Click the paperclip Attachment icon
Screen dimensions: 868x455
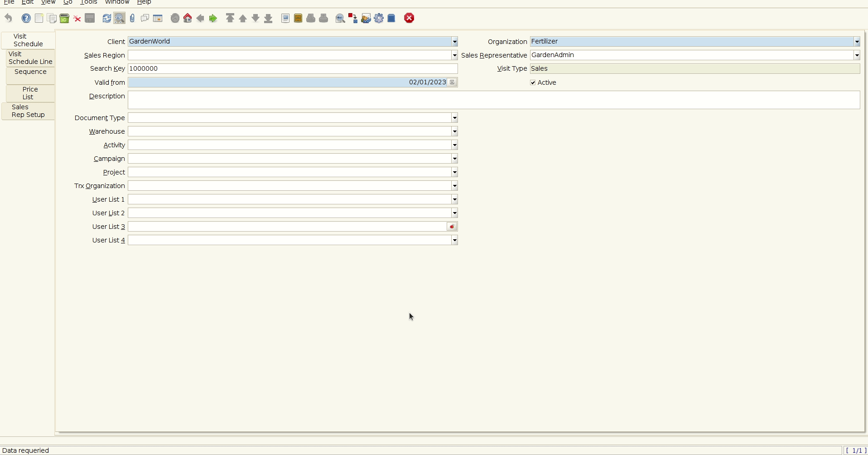pos(132,18)
